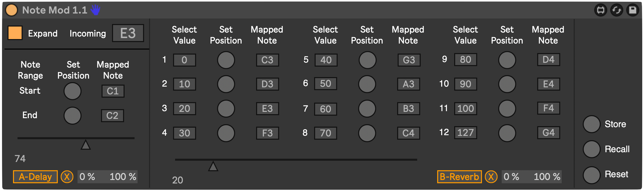Click the save preset disk icon

click(x=633, y=10)
